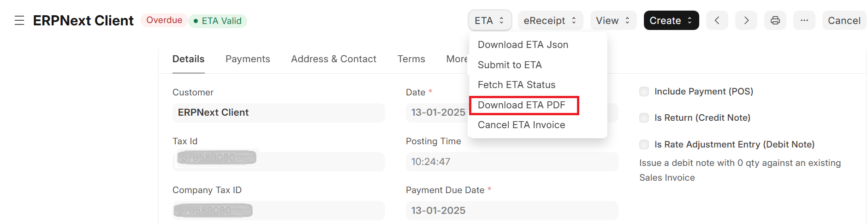This screenshot has width=868, height=224.
Task: Select Download ETA PDF menu item
Action: (522, 105)
